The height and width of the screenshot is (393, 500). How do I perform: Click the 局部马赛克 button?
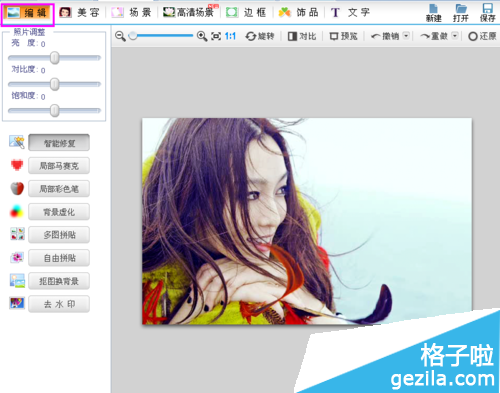[x=59, y=166]
